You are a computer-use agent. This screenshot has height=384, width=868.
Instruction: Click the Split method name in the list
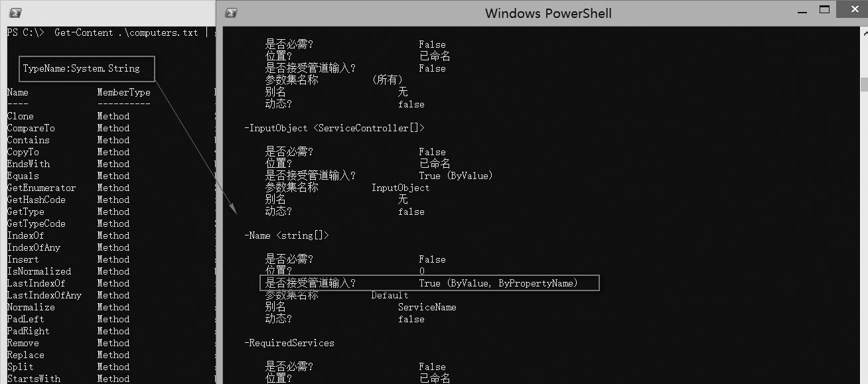(21, 367)
